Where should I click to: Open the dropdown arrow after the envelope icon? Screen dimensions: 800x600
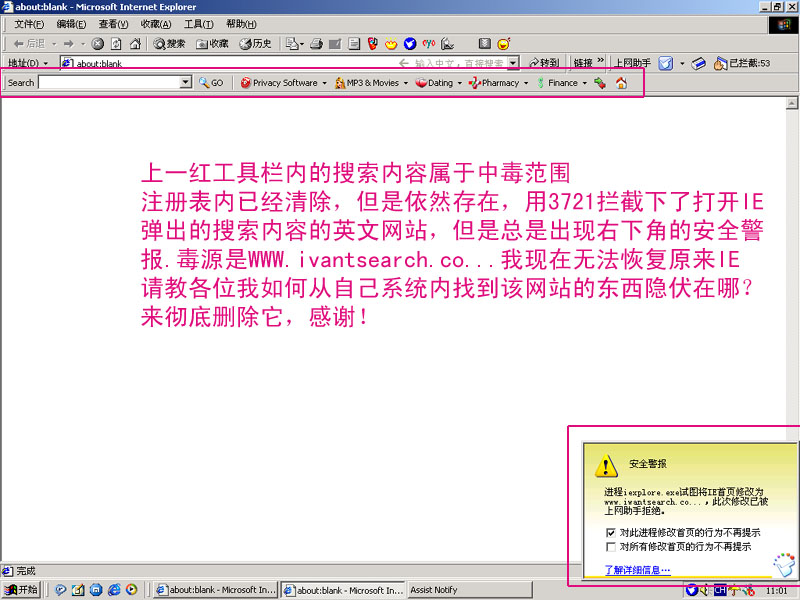[x=682, y=63]
